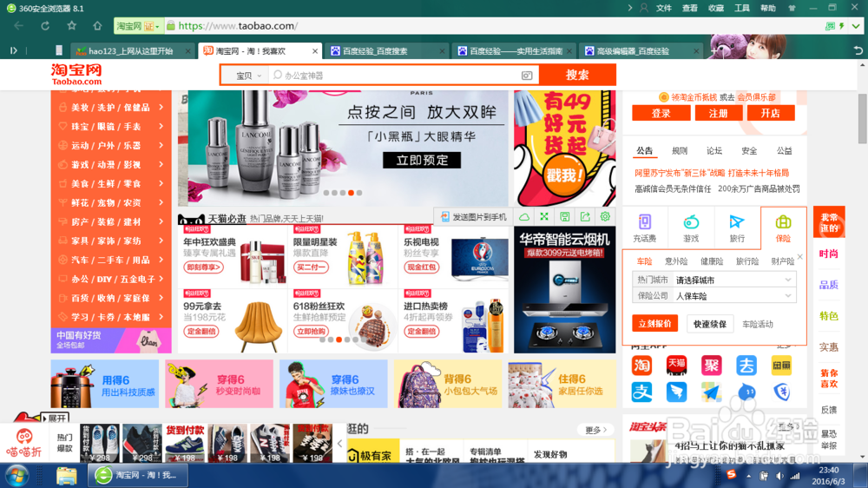Open the 阿里苏宁发布 news link
The height and width of the screenshot is (488, 868).
(712, 173)
